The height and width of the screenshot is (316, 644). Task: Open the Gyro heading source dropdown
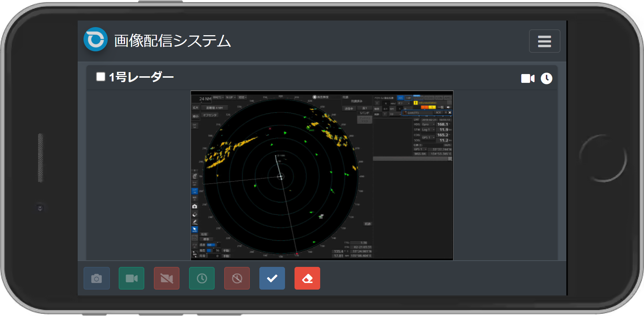[x=428, y=125]
